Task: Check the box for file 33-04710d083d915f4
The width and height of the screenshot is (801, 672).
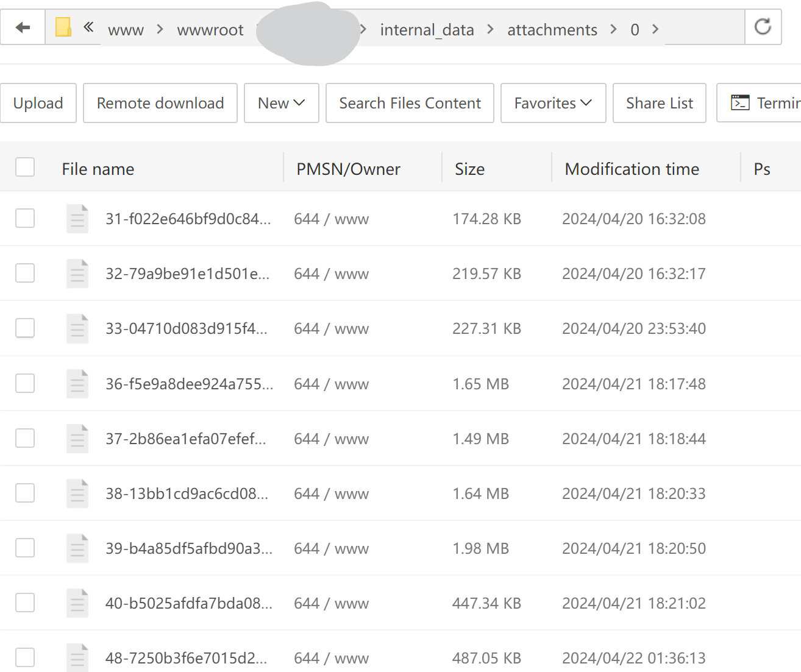Action: tap(25, 328)
